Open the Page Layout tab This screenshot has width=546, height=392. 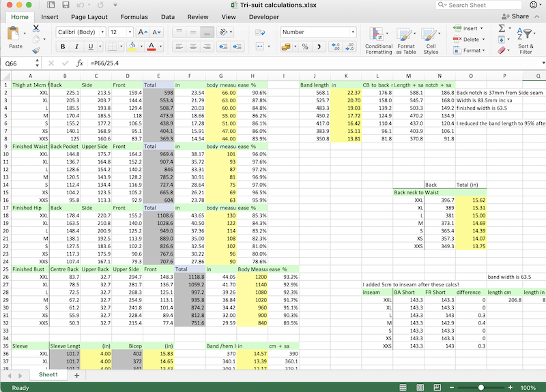coord(89,17)
